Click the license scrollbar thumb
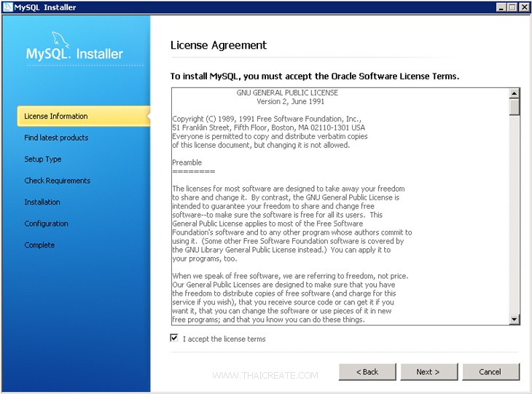The height and width of the screenshot is (394, 532). pyautogui.click(x=515, y=107)
